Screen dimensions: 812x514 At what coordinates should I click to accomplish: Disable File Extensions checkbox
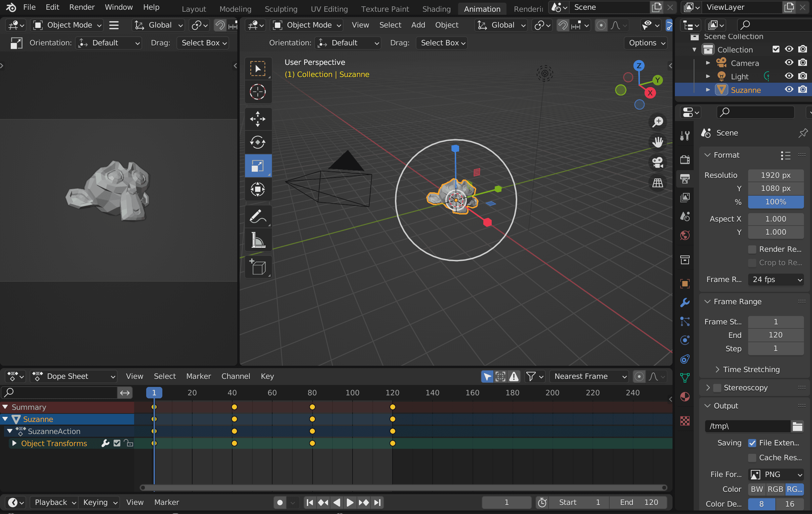point(752,443)
